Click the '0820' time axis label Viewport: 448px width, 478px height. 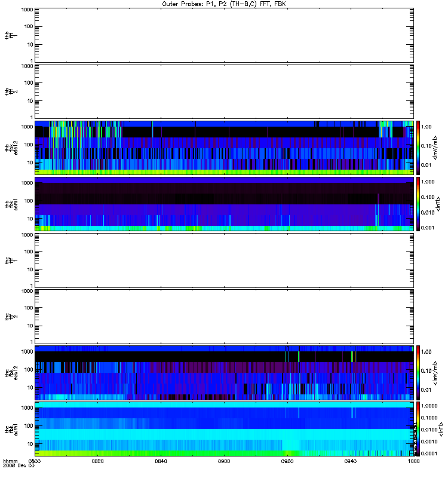click(98, 461)
